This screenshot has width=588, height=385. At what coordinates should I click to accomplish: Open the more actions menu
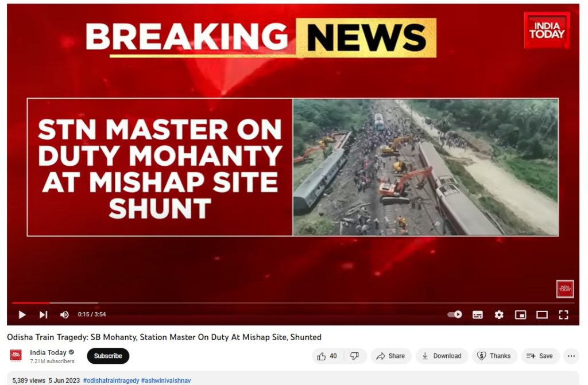pyautogui.click(x=571, y=356)
